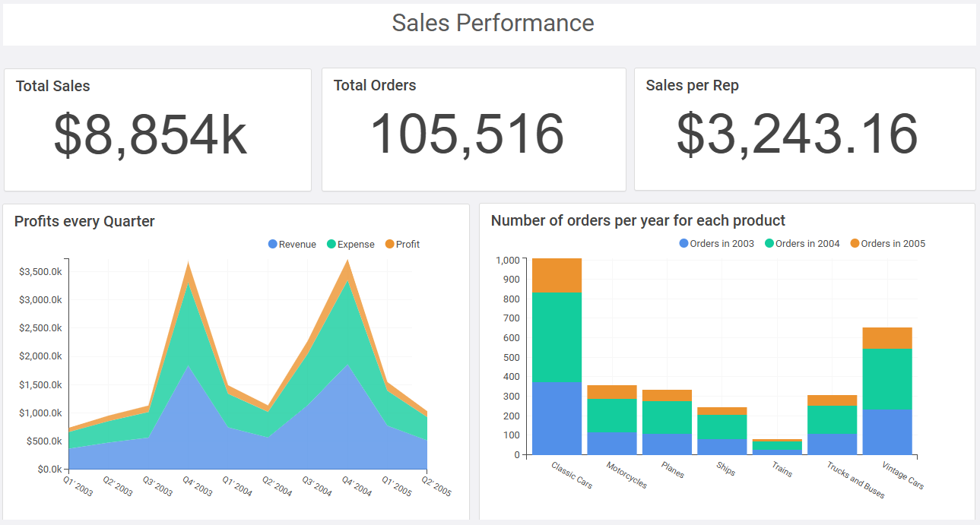This screenshot has height=525, width=980.
Task: Click the green Vintage Cars 2004 bar segment
Action: (887, 379)
